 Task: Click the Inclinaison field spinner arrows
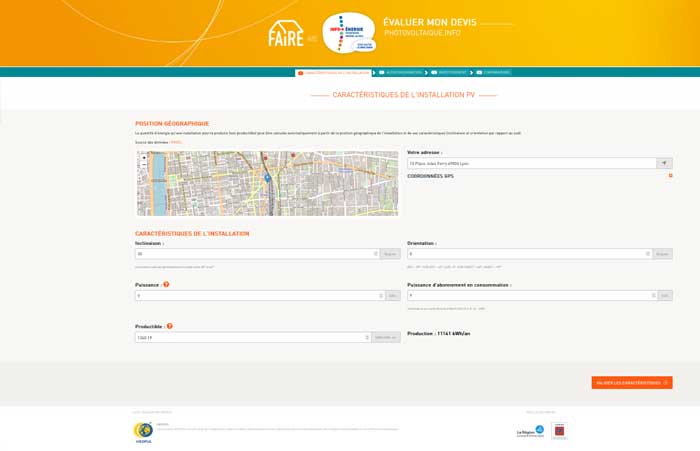[376, 254]
